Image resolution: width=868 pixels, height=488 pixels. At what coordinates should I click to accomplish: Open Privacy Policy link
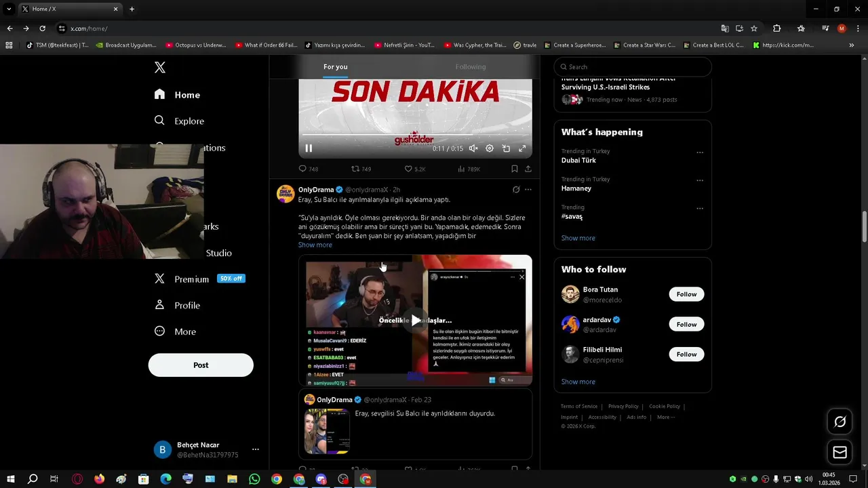(x=623, y=406)
